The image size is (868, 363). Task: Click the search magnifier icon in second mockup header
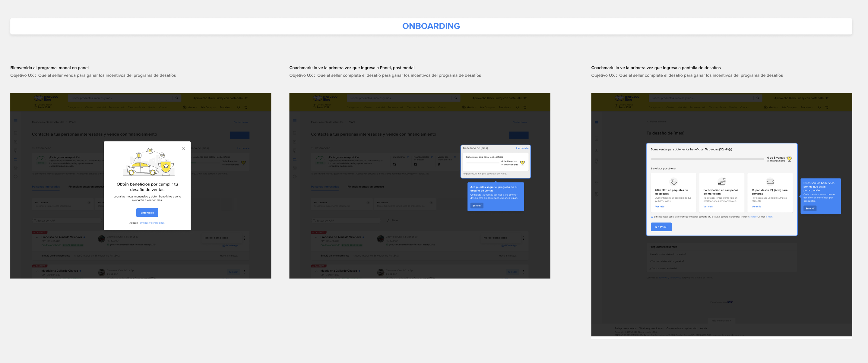(456, 98)
